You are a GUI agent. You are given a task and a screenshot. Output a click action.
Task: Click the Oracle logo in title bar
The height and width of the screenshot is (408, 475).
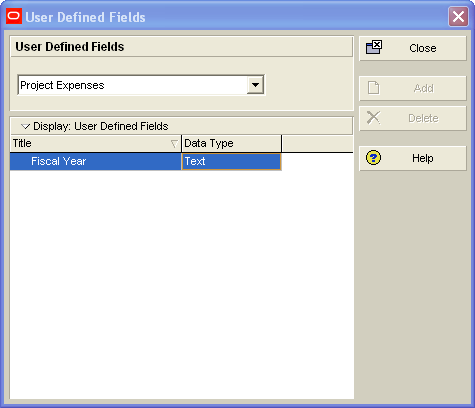point(14,16)
